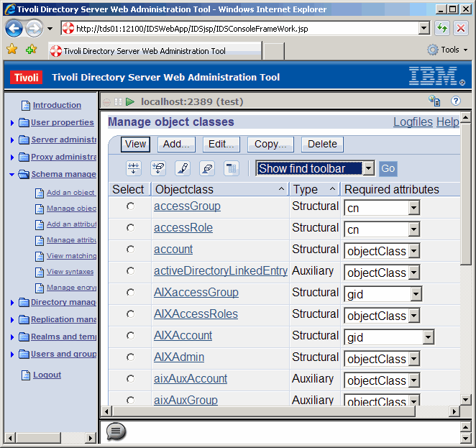The height and width of the screenshot is (448, 476).
Task: Click the help question mark icon
Action: click(455, 101)
